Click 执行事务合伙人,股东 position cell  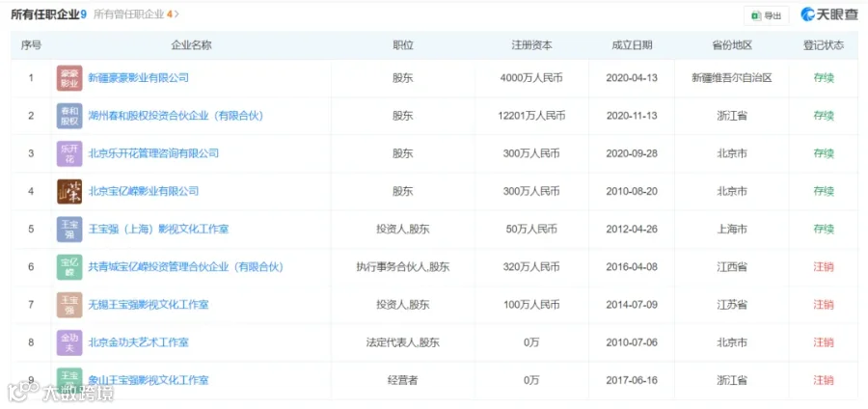pyautogui.click(x=403, y=267)
